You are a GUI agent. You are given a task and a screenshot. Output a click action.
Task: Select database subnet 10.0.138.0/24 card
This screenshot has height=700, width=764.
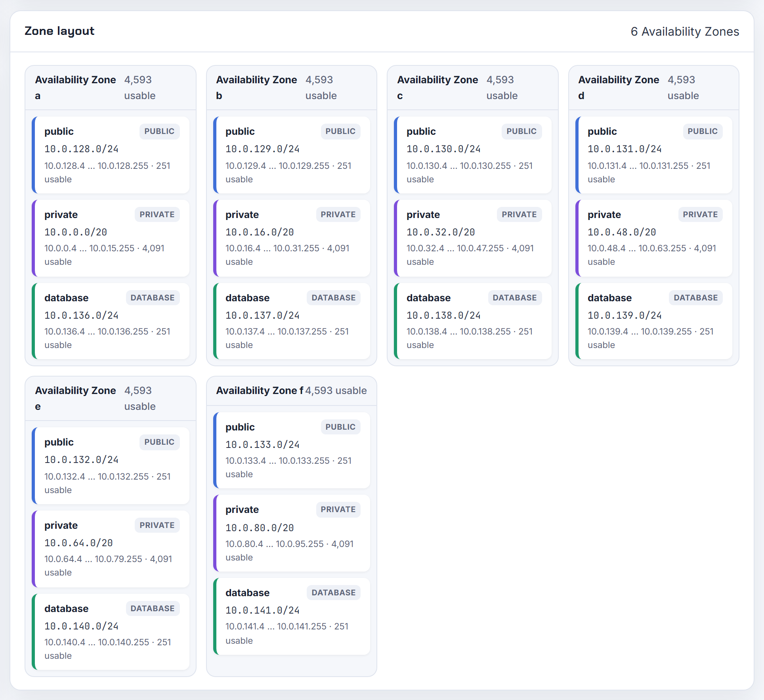(x=473, y=321)
